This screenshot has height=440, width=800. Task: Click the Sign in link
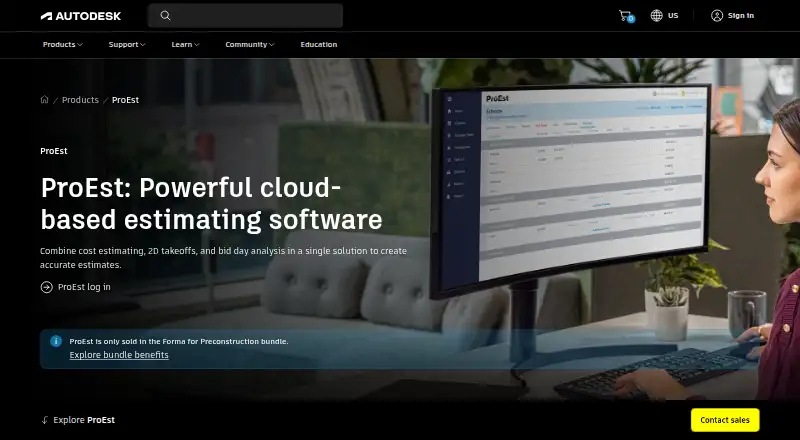[740, 16]
